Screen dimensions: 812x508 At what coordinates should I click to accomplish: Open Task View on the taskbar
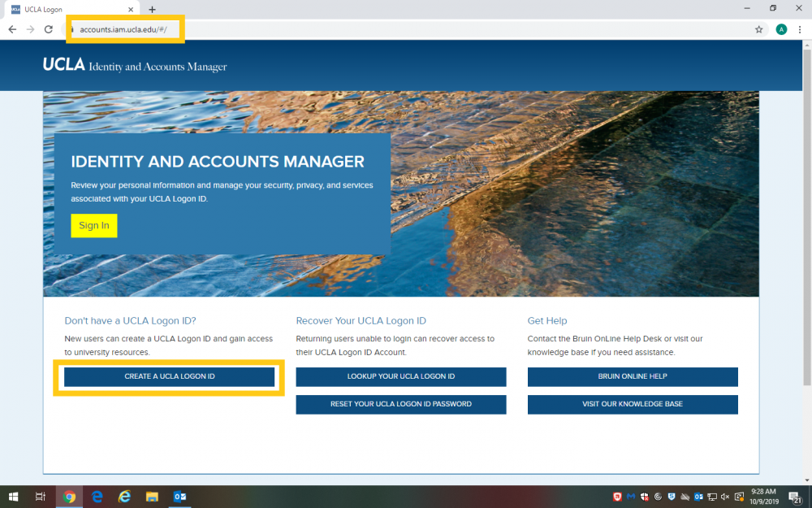point(41,497)
